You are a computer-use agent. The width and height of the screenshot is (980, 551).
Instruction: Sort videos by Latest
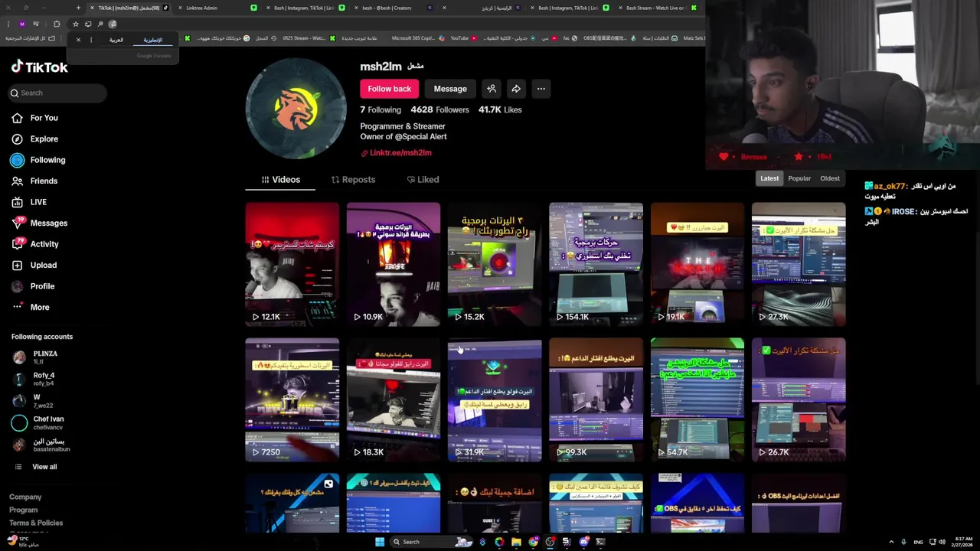pyautogui.click(x=769, y=178)
